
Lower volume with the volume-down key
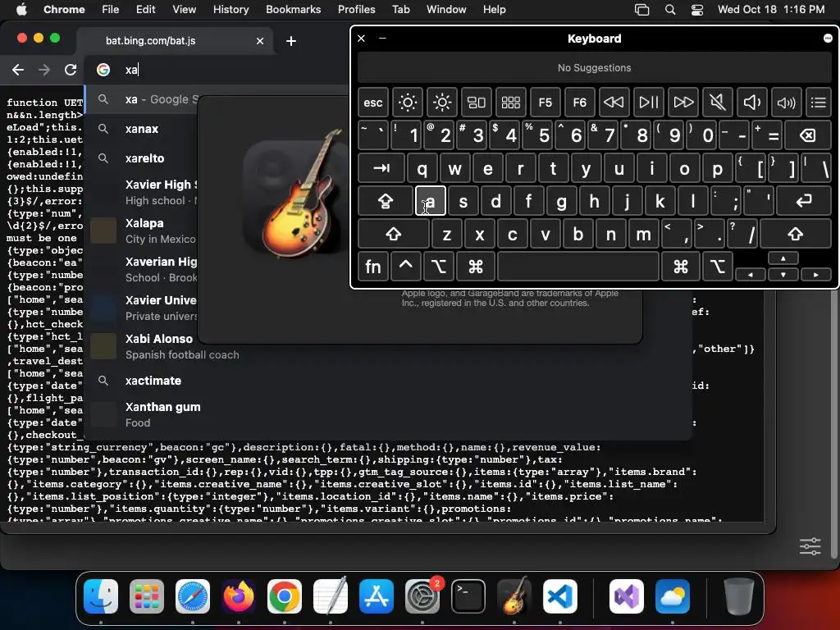pyautogui.click(x=751, y=103)
